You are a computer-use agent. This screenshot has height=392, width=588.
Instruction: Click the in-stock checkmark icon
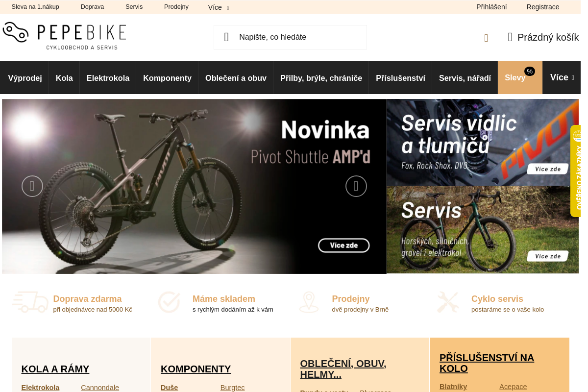click(x=169, y=302)
